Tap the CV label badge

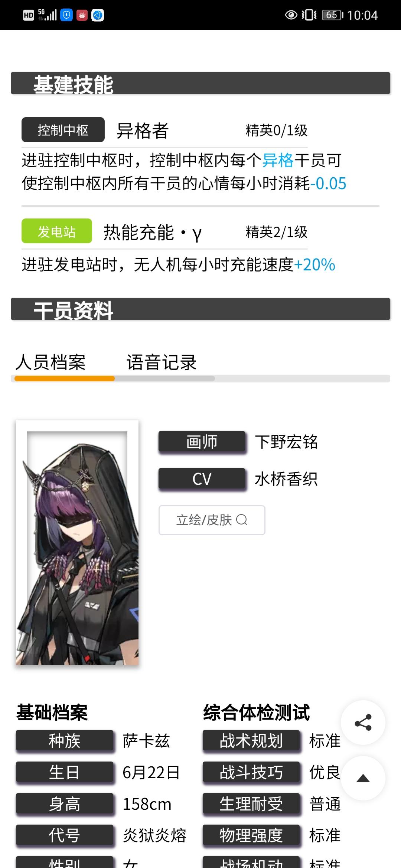202,479
